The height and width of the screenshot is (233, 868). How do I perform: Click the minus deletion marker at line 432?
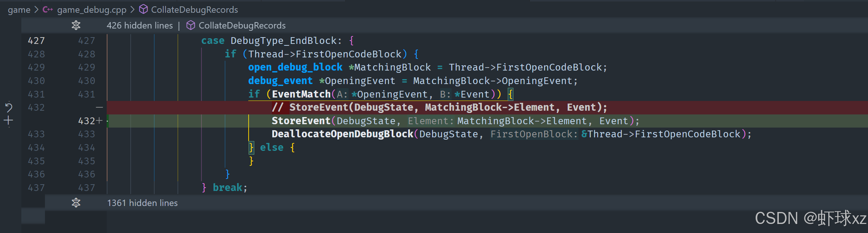pyautogui.click(x=99, y=107)
